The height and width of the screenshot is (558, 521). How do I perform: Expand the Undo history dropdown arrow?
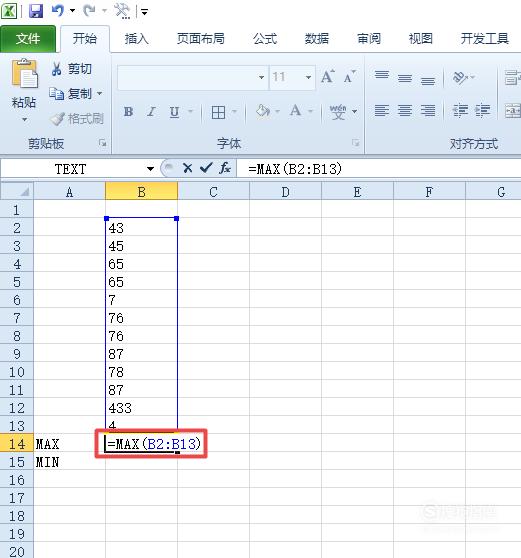click(72, 11)
